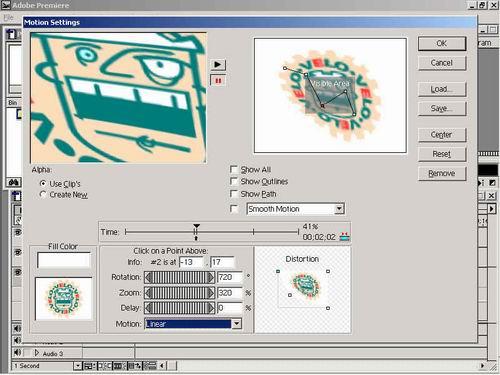Image resolution: width=500 pixels, height=375 pixels.
Task: Click the Audio 3 speaker icon
Action: 17,352
